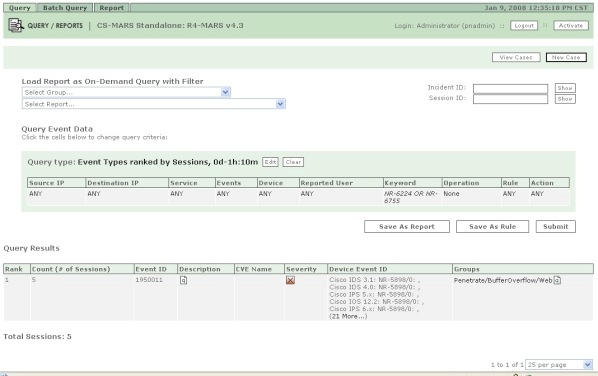Open View Cases
This screenshot has height=376, width=598.
(516, 57)
